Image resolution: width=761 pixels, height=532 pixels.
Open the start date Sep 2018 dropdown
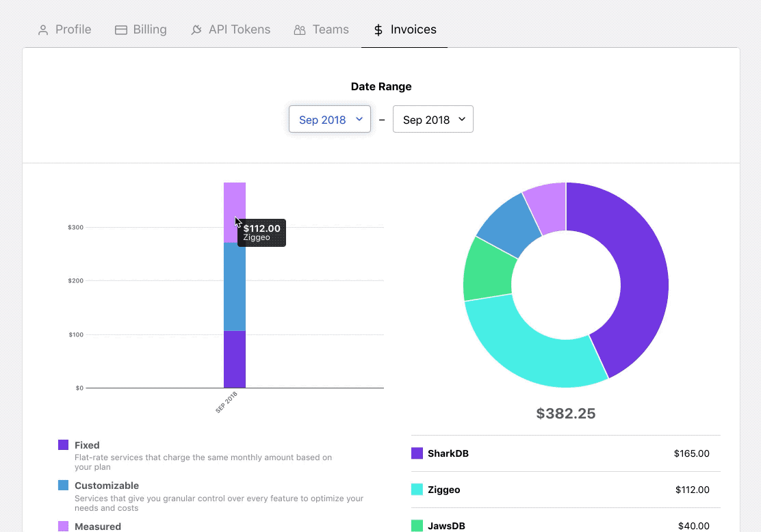pyautogui.click(x=329, y=120)
